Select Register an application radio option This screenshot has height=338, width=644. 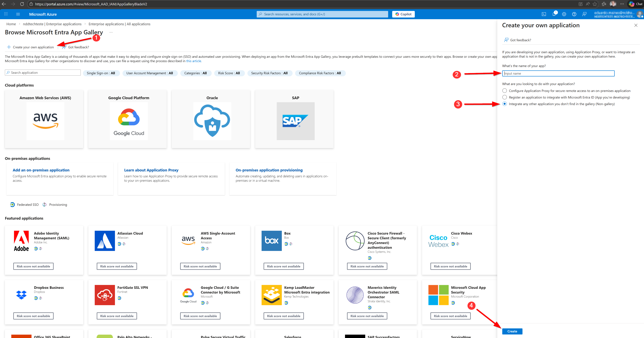pyautogui.click(x=504, y=97)
